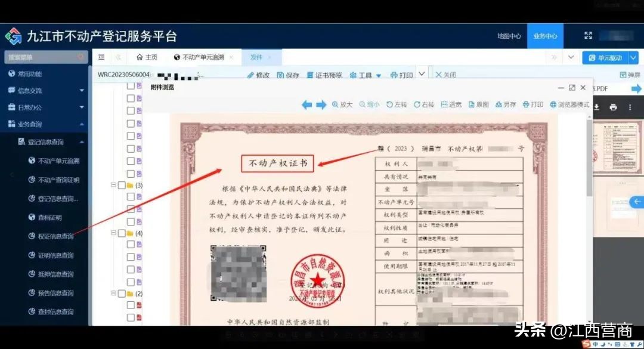Navigate forward with the blue right arrow
This screenshot has height=349, width=644.
[x=321, y=104]
